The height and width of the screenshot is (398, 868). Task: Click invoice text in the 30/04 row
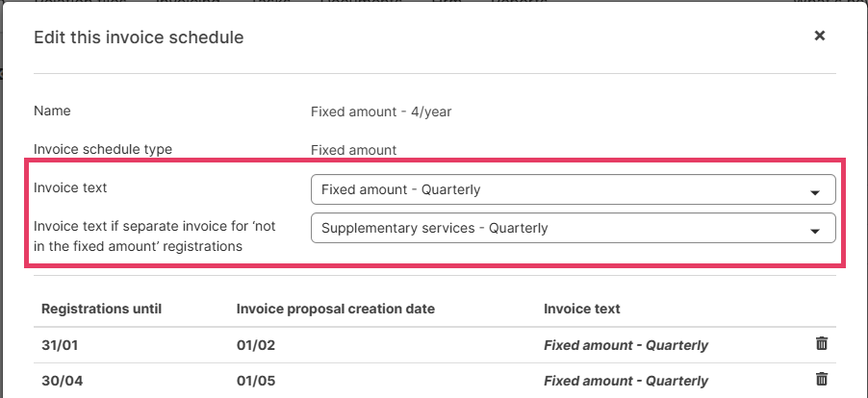(x=625, y=381)
